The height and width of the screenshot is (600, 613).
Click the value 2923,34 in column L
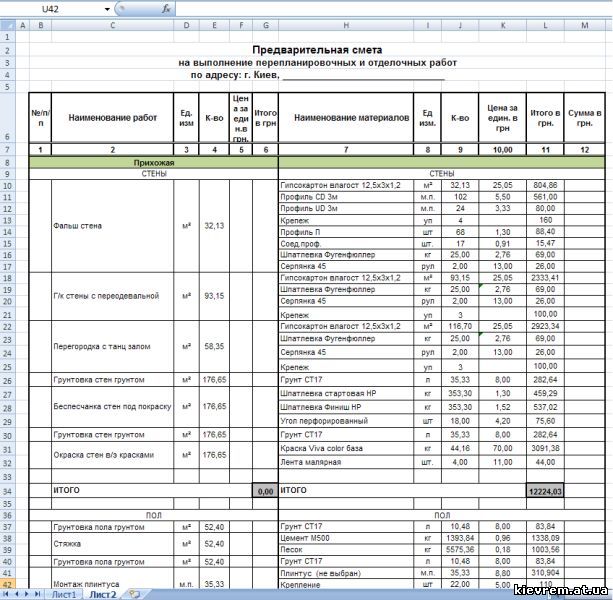[545, 326]
